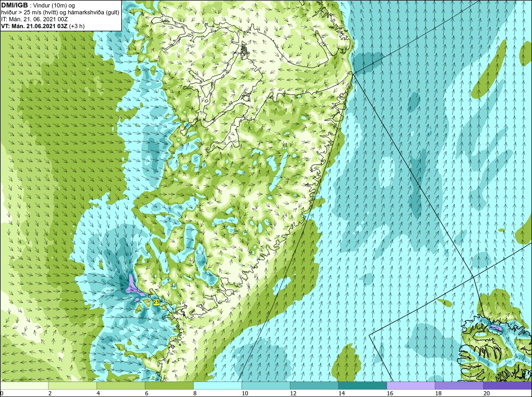
Task: Click the legend scale label '18'
Action: coord(438,393)
